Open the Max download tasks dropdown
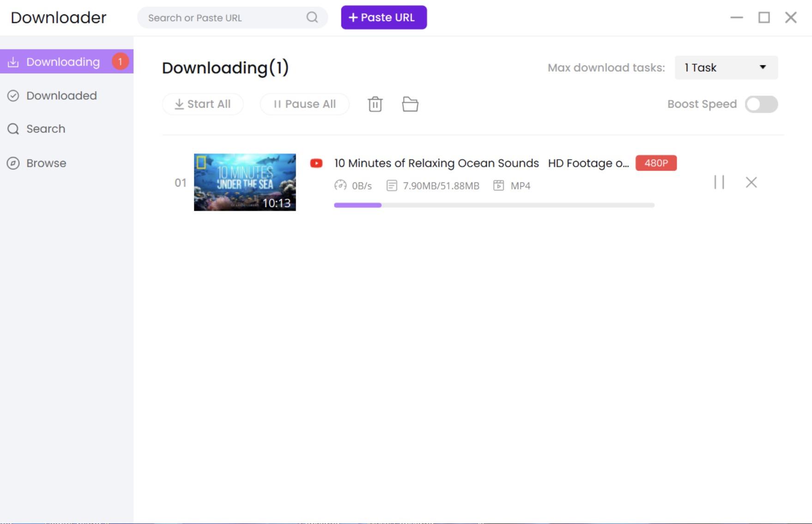Image resolution: width=812 pixels, height=524 pixels. click(x=726, y=68)
